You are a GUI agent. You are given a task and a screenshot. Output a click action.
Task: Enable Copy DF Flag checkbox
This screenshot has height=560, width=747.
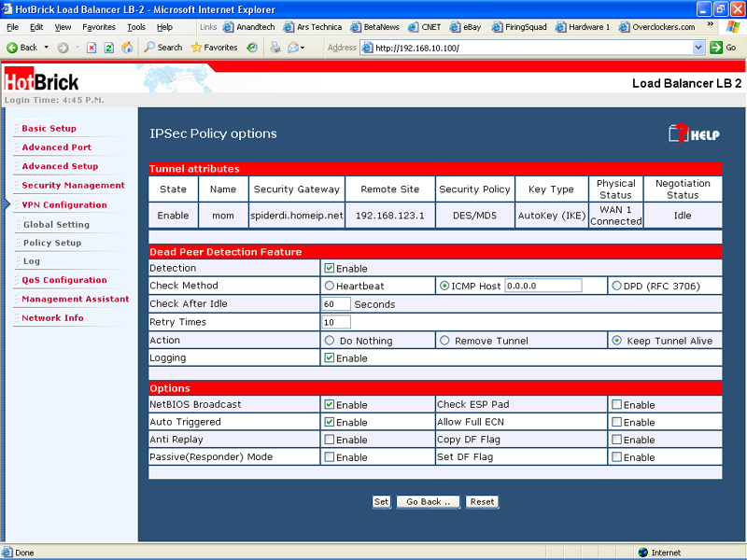616,440
